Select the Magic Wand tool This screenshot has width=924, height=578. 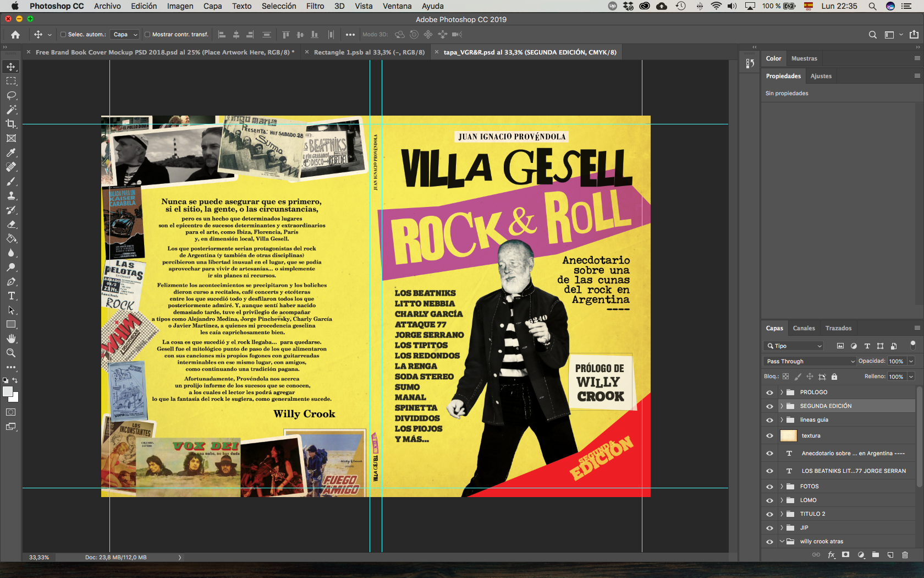tap(11, 110)
